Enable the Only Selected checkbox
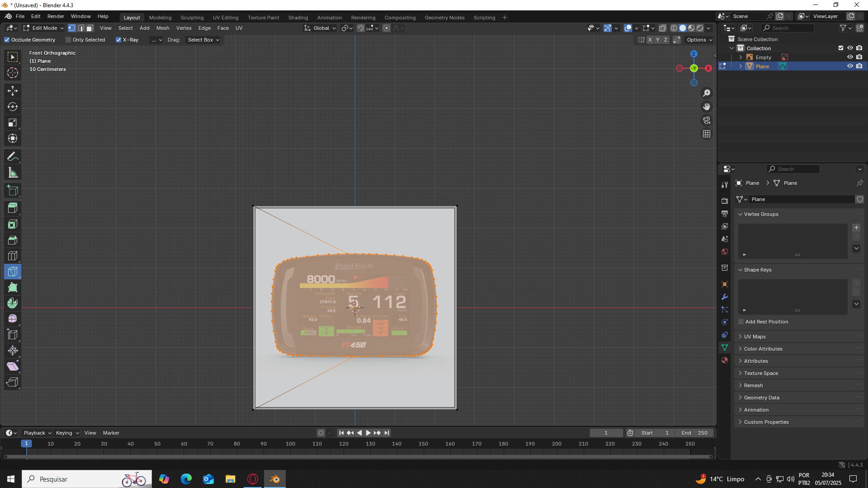The image size is (868, 488). point(68,40)
